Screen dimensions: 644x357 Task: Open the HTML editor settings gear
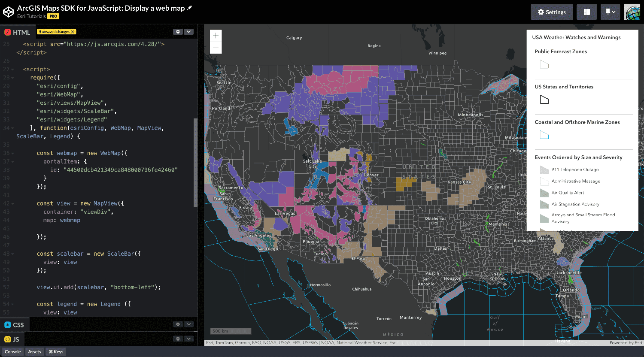pos(178,31)
